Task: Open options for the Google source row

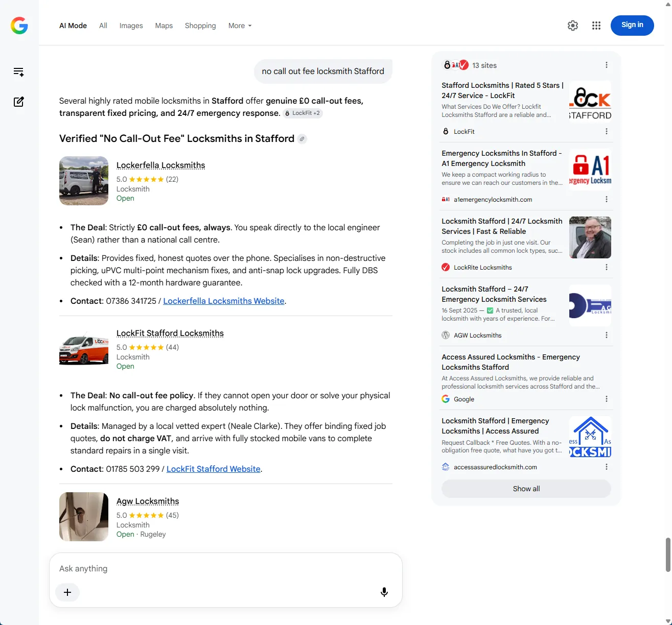Action: pos(607,399)
